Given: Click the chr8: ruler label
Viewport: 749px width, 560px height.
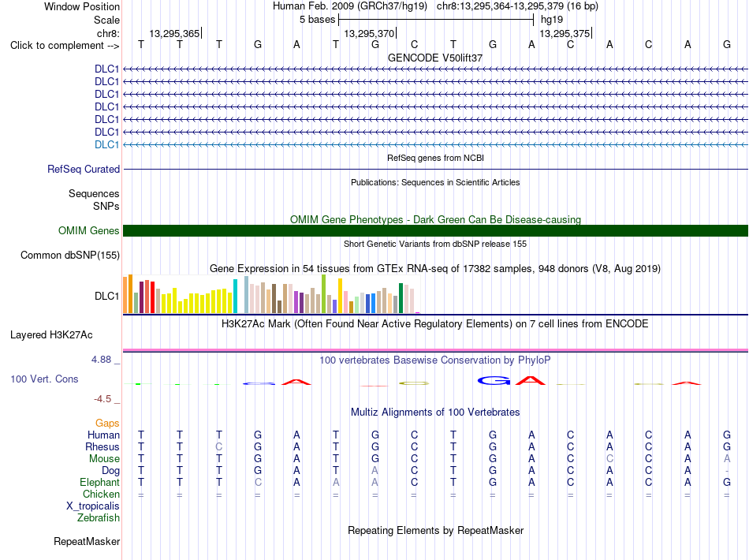Looking at the screenshot, I should click(x=108, y=33).
